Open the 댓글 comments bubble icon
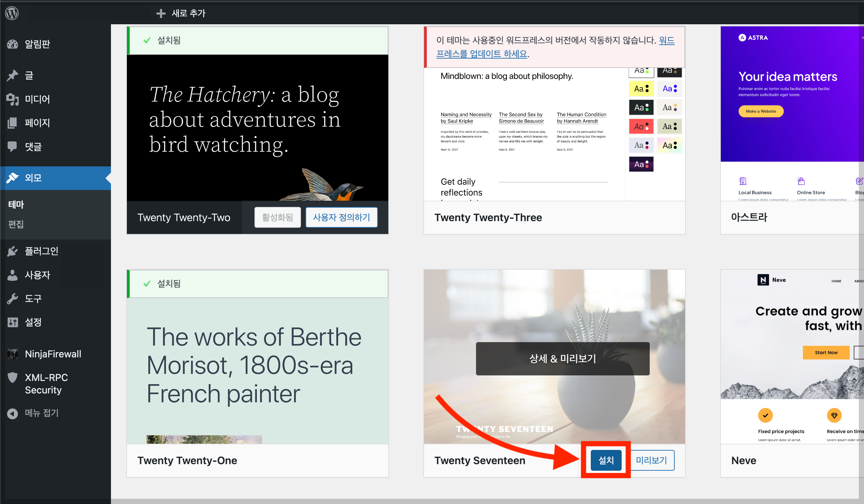 pyautogui.click(x=12, y=147)
